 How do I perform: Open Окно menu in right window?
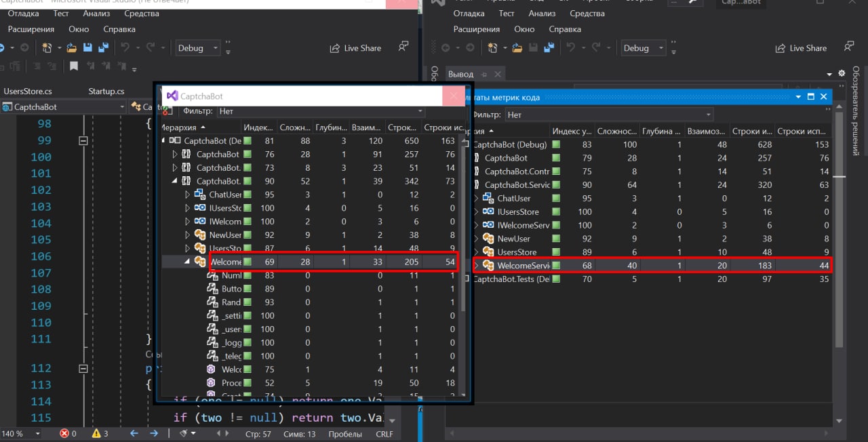pyautogui.click(x=524, y=29)
